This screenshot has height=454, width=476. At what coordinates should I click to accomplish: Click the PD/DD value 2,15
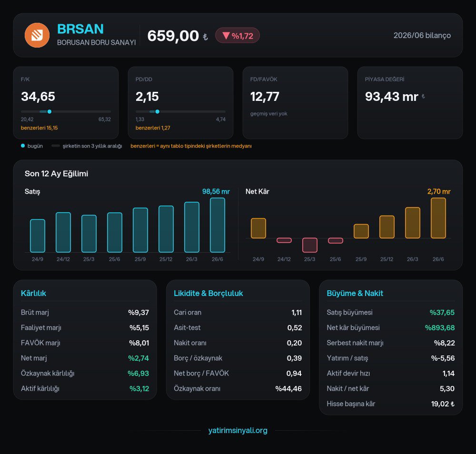tap(147, 97)
